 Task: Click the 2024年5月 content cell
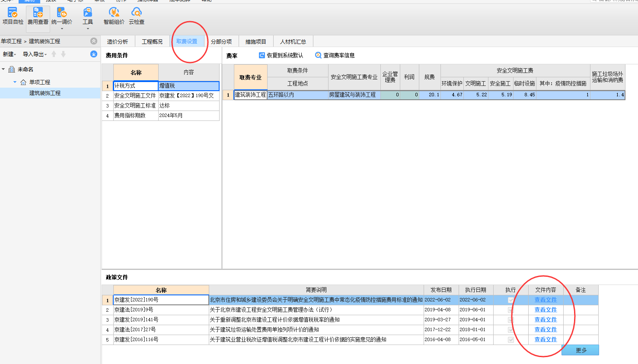(189, 116)
